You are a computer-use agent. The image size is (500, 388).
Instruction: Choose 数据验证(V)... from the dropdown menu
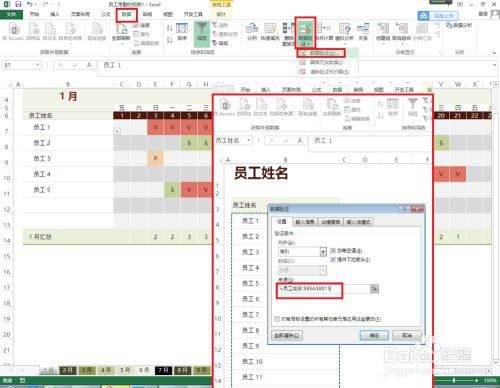322,53
